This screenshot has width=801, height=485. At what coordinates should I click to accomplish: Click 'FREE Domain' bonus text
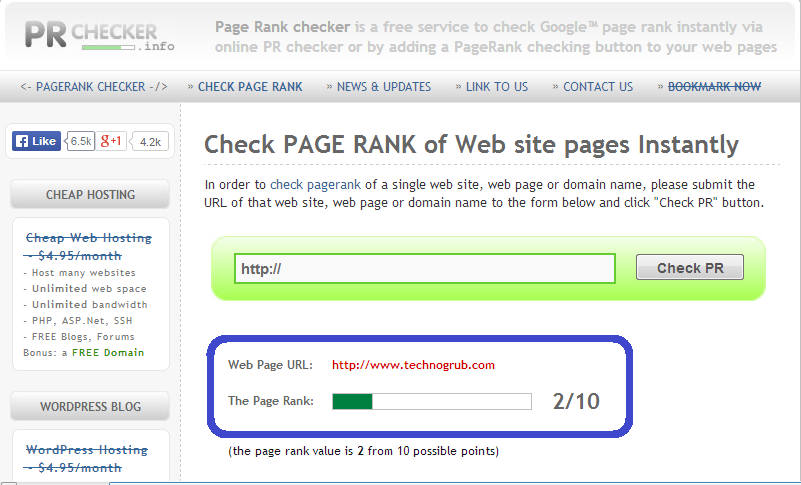coord(108,353)
